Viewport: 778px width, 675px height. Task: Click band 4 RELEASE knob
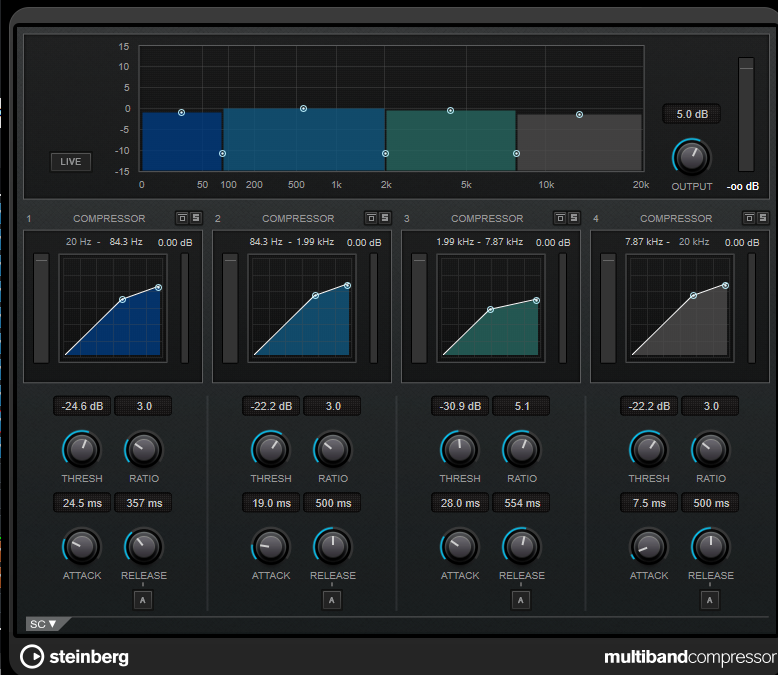pyautogui.click(x=711, y=546)
